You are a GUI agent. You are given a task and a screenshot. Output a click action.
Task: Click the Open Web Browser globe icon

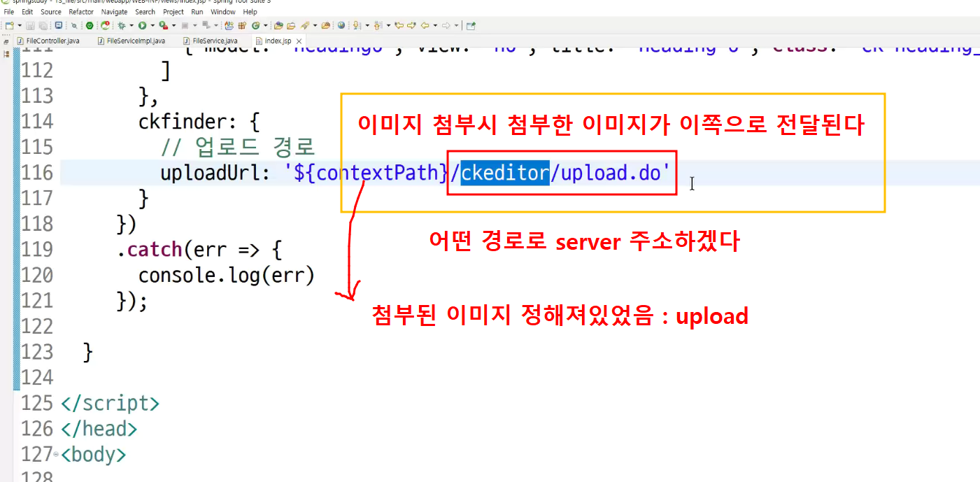pyautogui.click(x=341, y=25)
